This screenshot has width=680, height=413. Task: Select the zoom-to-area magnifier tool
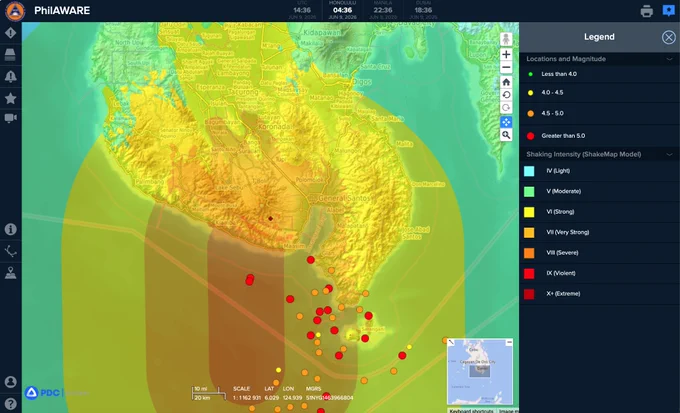point(506,135)
